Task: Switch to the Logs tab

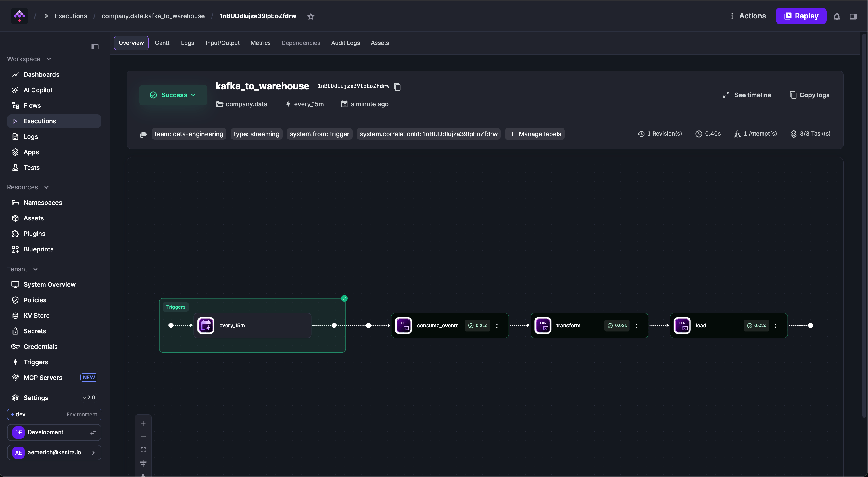Action: click(187, 43)
